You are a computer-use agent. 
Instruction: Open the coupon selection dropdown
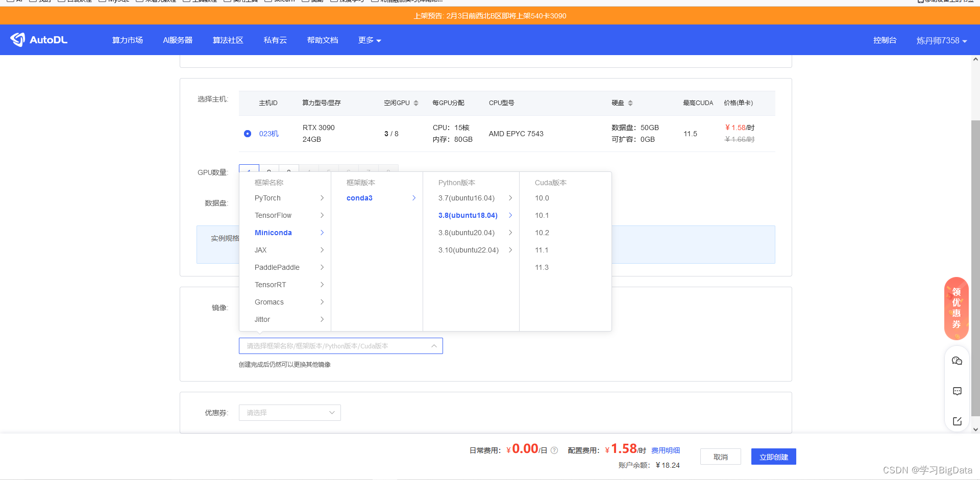tap(289, 413)
